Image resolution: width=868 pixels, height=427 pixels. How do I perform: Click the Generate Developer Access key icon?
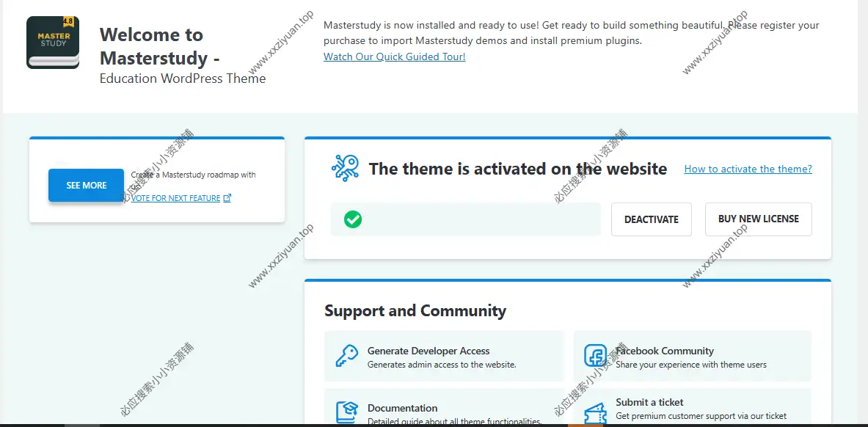coord(346,357)
